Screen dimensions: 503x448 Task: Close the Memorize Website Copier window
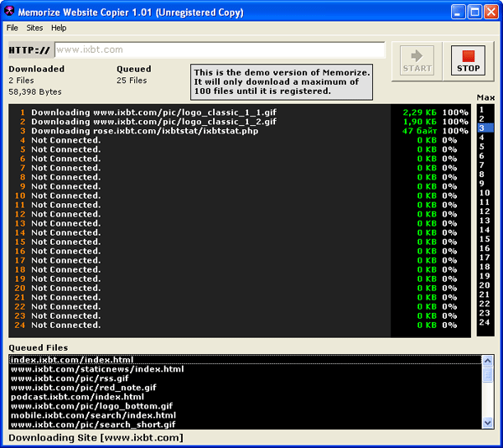(x=491, y=12)
